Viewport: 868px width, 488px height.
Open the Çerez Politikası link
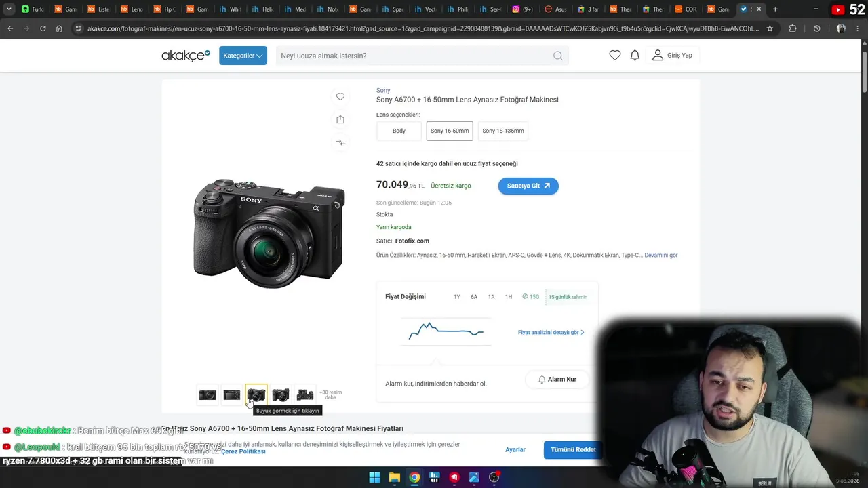tap(243, 451)
